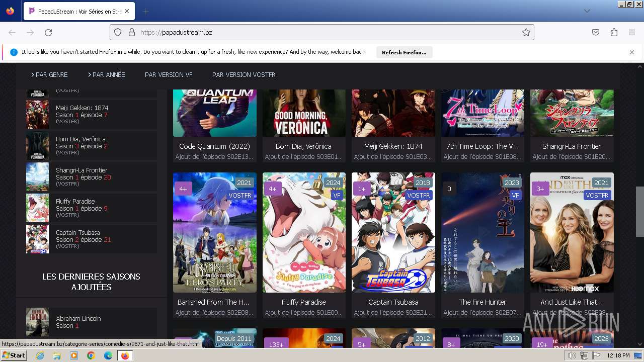Open Banished From The H... title link
This screenshot has width=644, height=362.
click(x=213, y=302)
